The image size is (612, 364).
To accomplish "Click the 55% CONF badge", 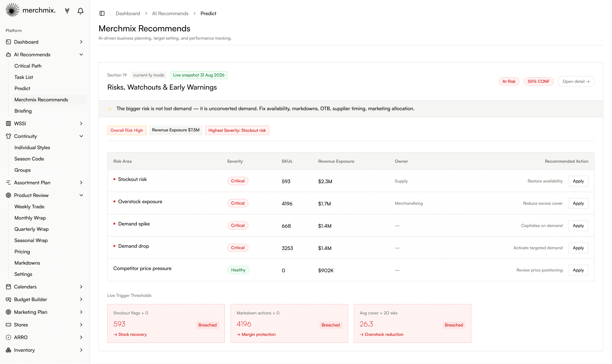I will [539, 82].
